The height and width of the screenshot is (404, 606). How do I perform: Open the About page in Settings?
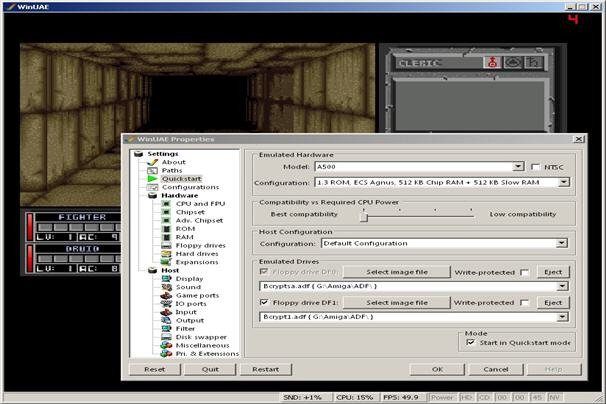point(173,162)
